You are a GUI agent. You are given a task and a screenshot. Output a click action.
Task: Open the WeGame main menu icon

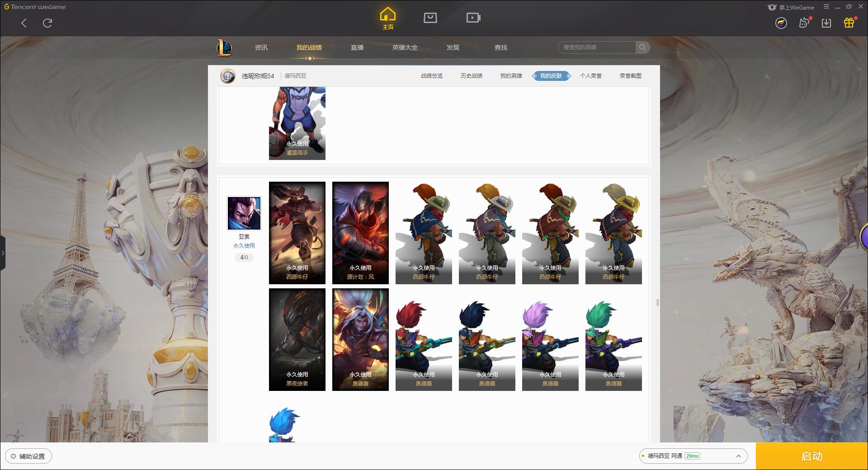click(826, 7)
